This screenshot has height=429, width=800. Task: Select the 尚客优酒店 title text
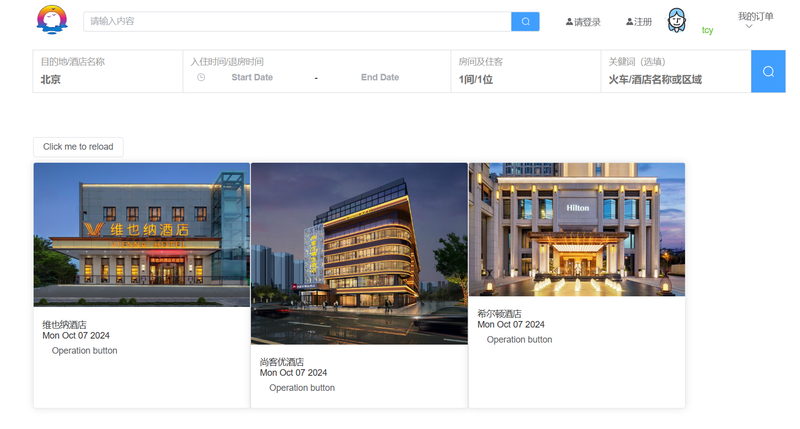coord(282,362)
